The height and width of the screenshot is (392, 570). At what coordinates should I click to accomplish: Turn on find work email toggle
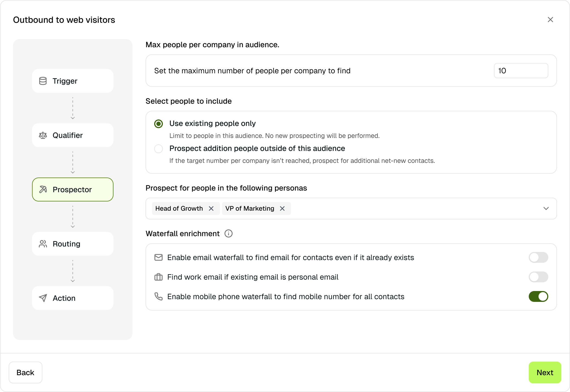pos(538,277)
